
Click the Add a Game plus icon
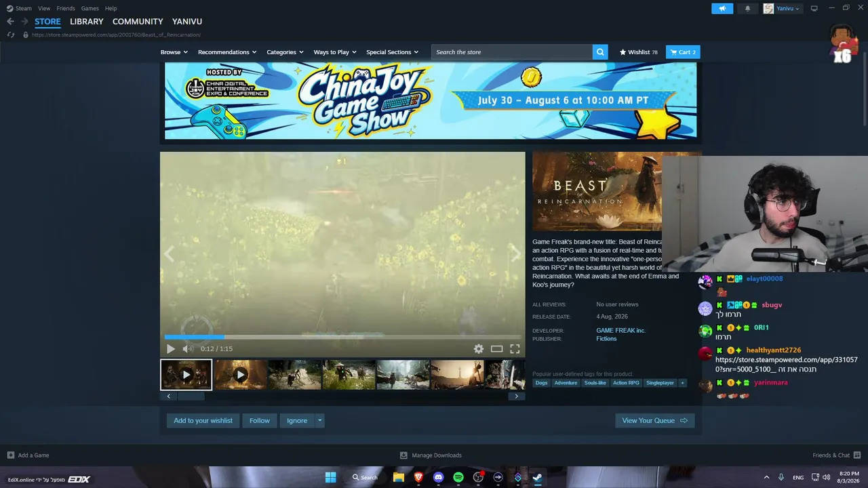coord(11,455)
